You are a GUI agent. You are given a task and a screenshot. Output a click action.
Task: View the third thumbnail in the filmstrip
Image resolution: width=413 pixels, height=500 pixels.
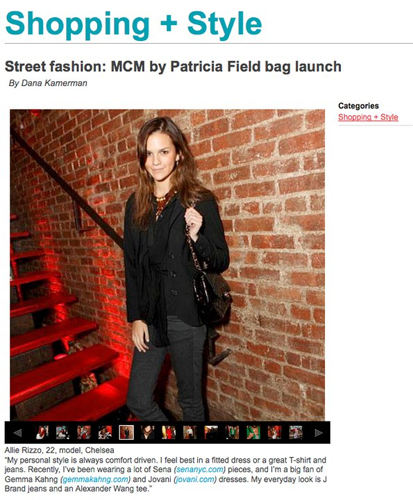pos(84,432)
